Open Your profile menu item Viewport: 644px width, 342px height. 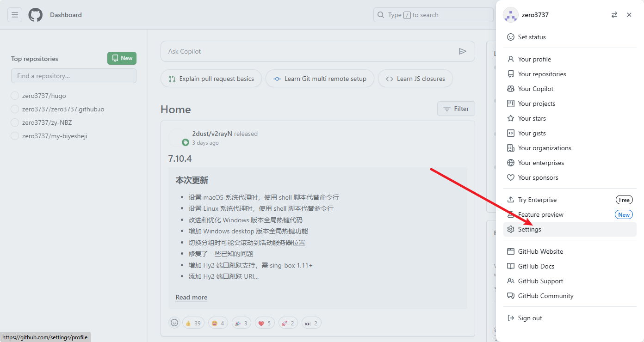click(x=570, y=59)
